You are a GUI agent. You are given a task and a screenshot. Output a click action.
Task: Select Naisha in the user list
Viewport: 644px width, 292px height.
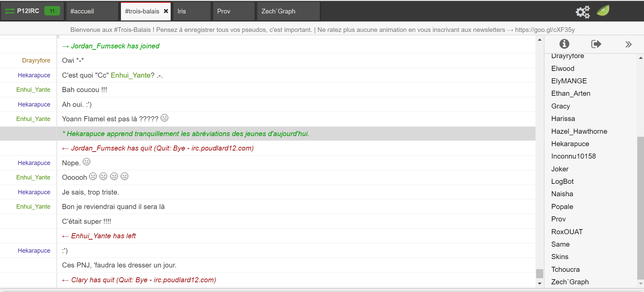click(562, 194)
